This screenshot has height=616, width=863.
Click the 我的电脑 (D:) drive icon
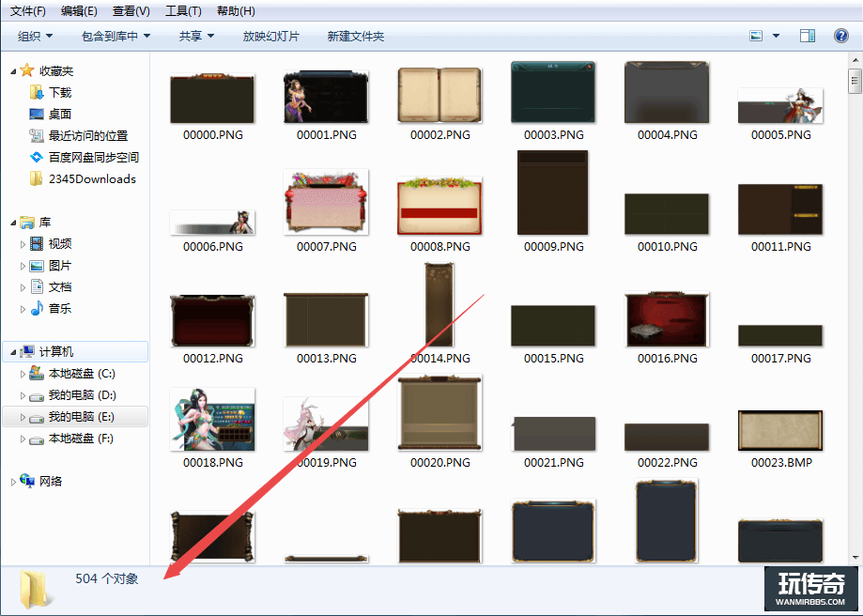[x=37, y=396]
